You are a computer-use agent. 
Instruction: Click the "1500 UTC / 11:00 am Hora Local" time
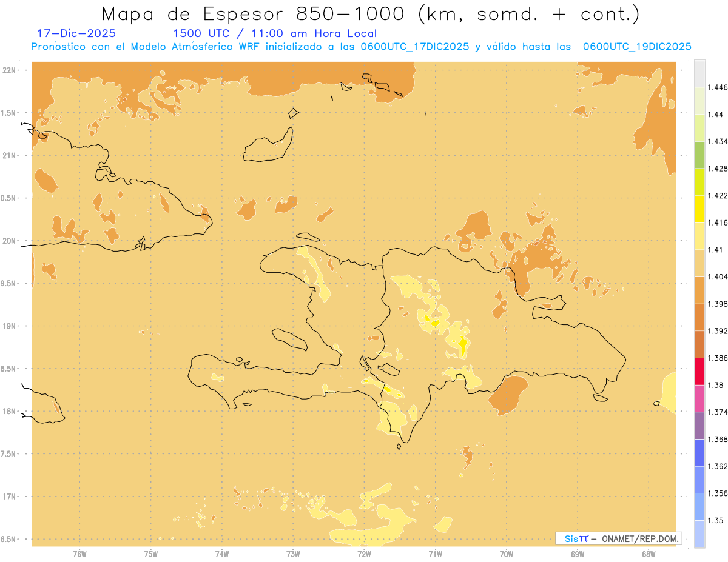pyautogui.click(x=275, y=33)
